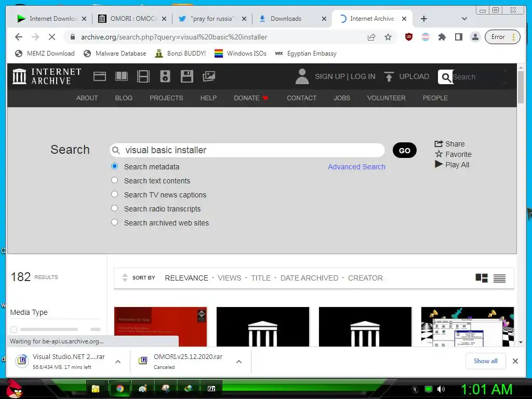Open the red book cover result thumbnail
Screen dimensions: 532x399
pyautogui.click(x=161, y=327)
